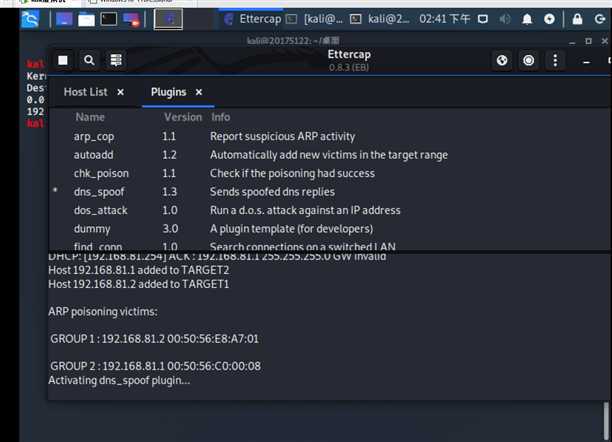Click GROUP 2 192.168.81.1 log entry
The image size is (612, 442).
[155, 366]
